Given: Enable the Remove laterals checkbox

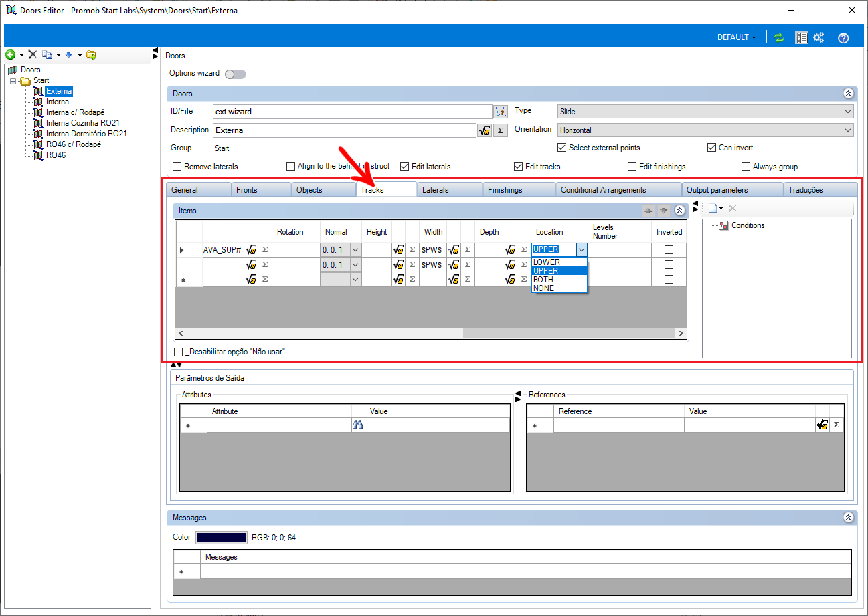Looking at the screenshot, I should 177,167.
